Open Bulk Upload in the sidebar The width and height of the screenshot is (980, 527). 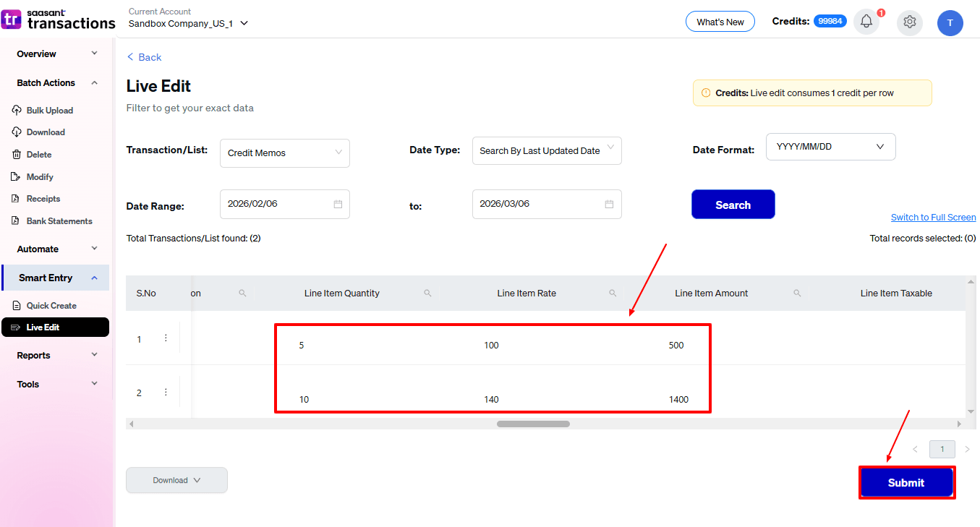tap(49, 111)
